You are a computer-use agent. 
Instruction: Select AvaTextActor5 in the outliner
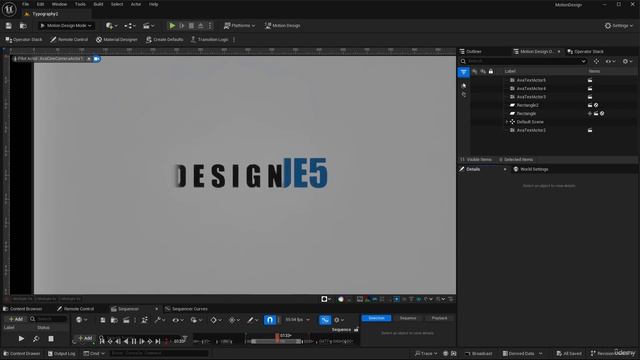pyautogui.click(x=531, y=80)
